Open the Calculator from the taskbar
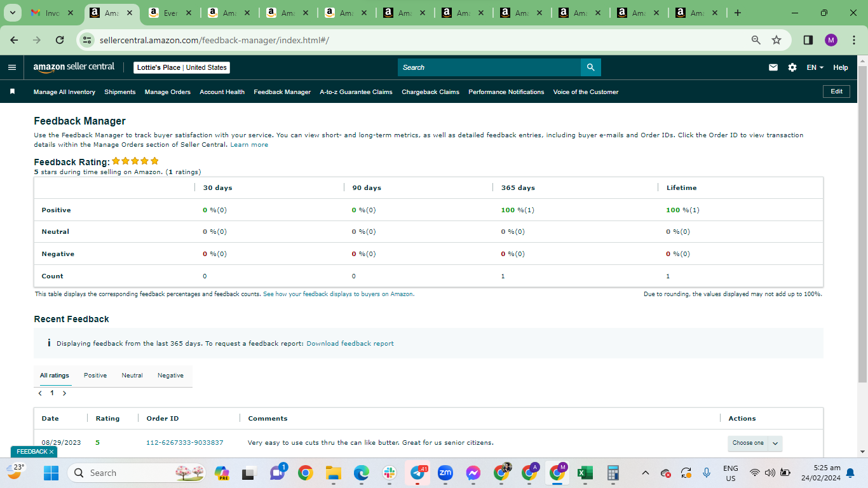 pyautogui.click(x=613, y=473)
